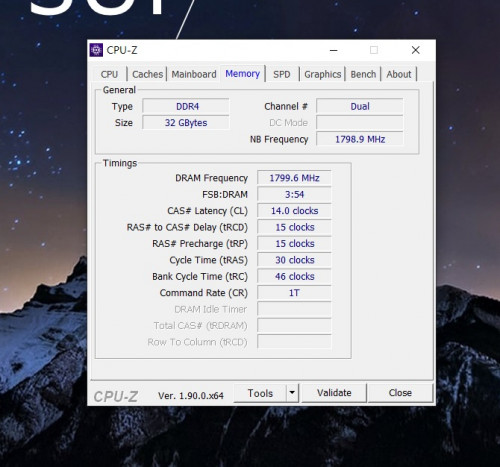Image resolution: width=500 pixels, height=467 pixels.
Task: Minimize the CPU-Z window
Action: coord(334,50)
